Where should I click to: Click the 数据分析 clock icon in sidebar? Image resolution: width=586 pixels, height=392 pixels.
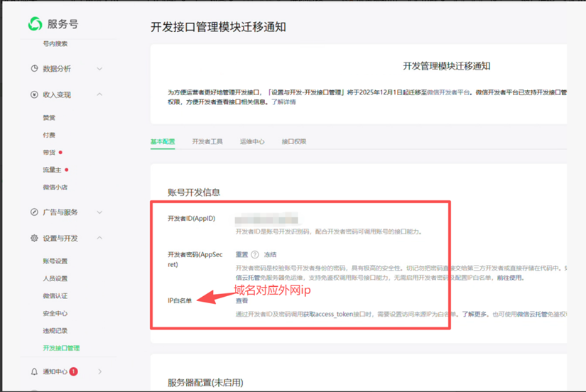coord(34,69)
